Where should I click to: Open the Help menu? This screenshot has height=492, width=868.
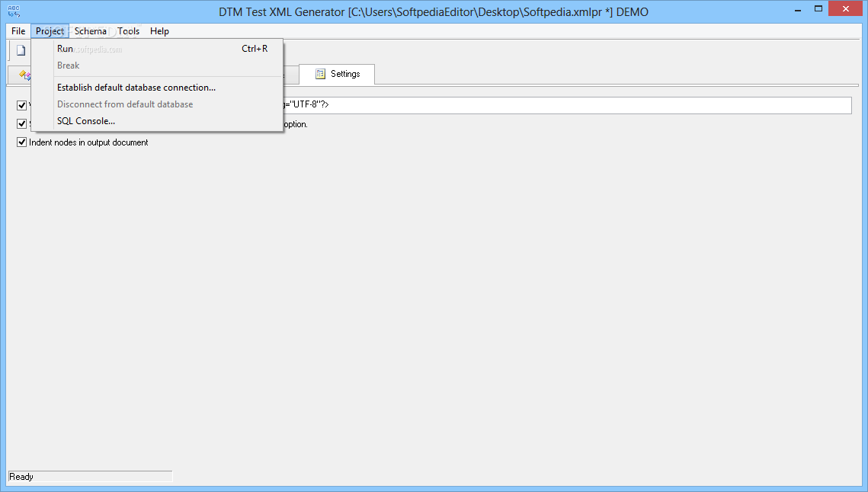click(159, 31)
